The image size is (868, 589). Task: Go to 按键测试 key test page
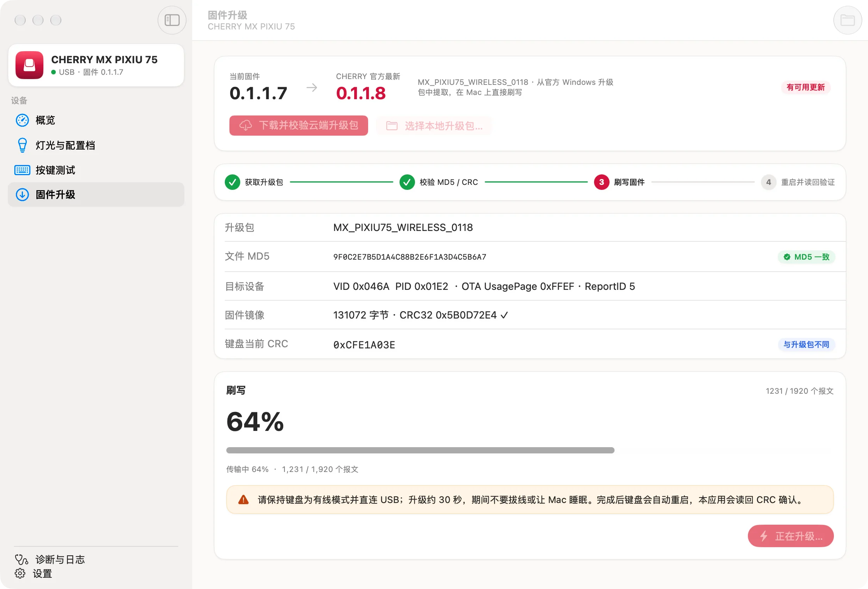[96, 170]
